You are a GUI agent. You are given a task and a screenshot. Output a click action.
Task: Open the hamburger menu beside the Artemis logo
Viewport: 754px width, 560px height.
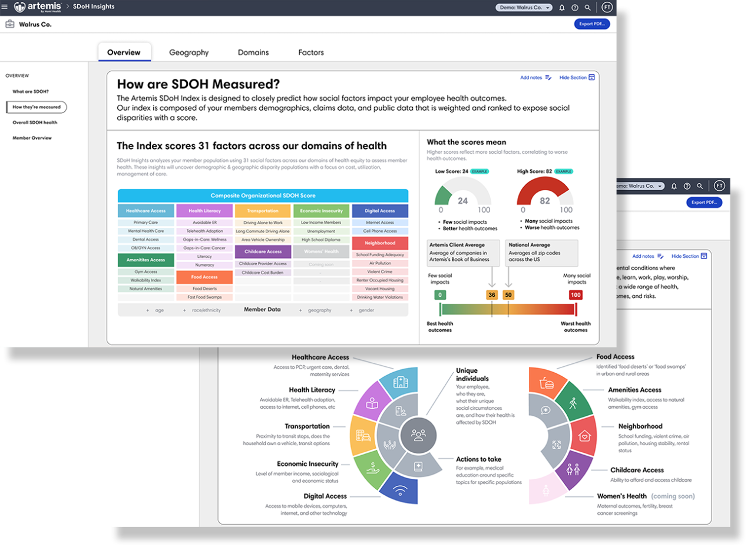[x=5, y=7]
